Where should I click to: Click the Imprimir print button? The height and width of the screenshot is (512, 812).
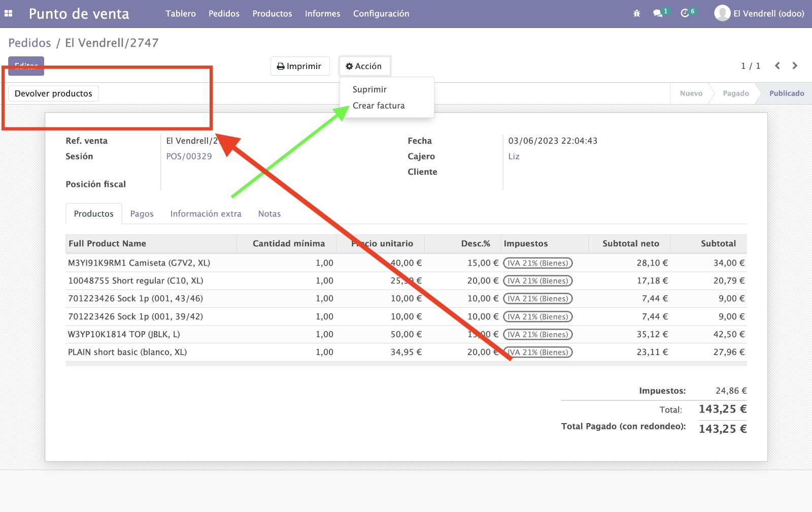click(299, 66)
